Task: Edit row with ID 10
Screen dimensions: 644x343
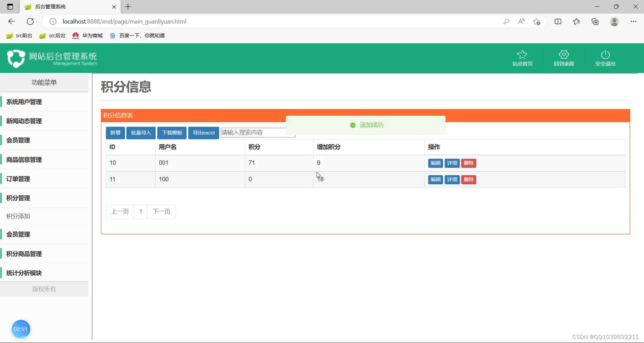Action: click(x=435, y=163)
